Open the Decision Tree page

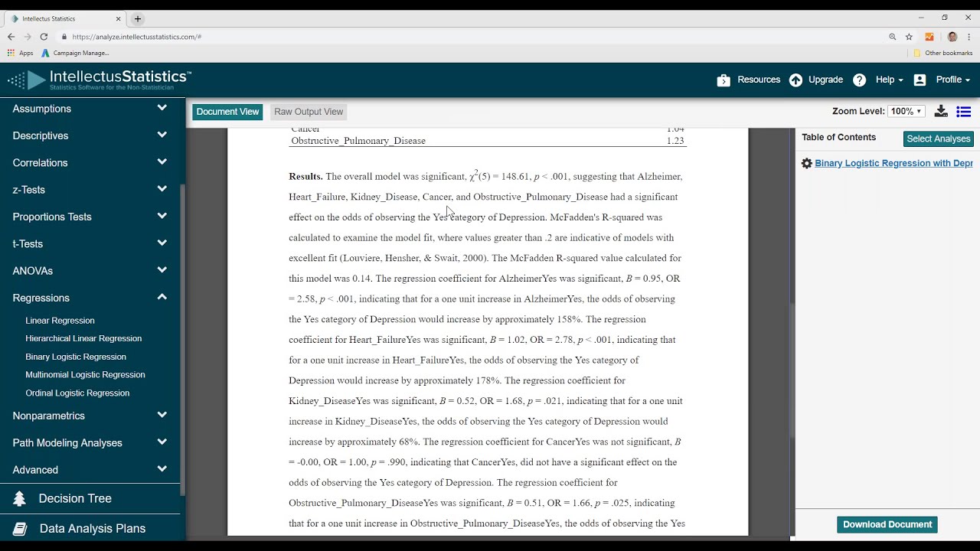(75, 499)
